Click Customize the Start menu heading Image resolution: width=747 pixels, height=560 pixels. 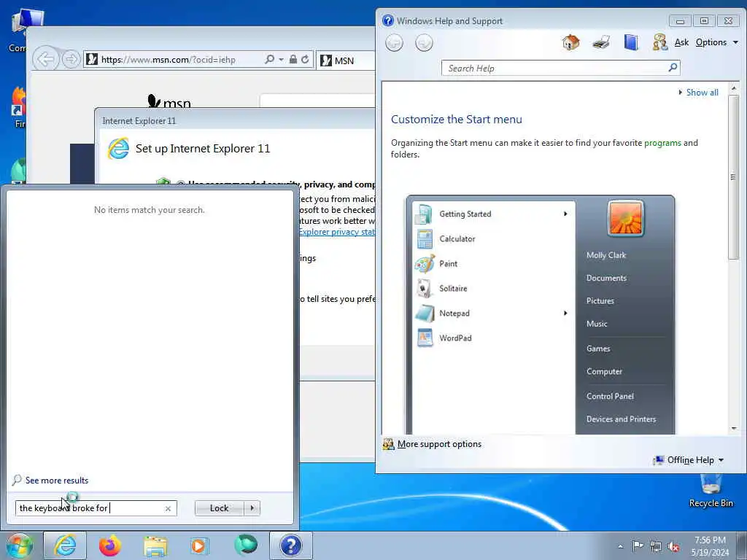(x=457, y=120)
